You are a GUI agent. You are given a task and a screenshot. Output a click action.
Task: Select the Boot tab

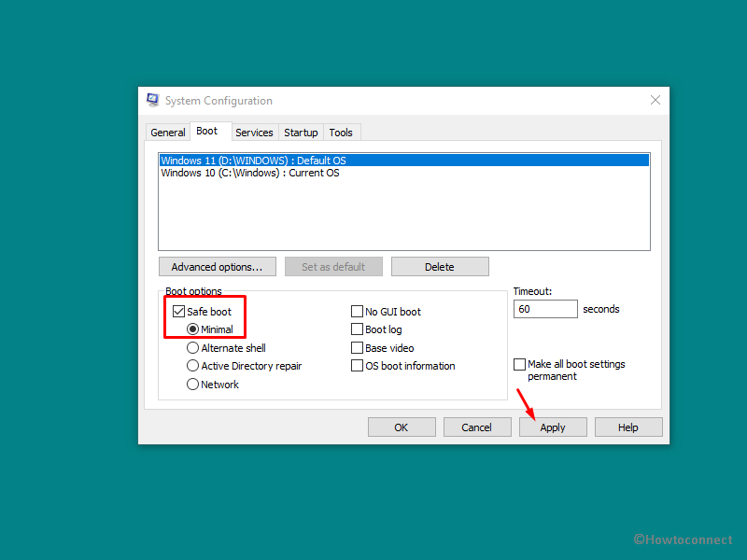click(x=206, y=131)
